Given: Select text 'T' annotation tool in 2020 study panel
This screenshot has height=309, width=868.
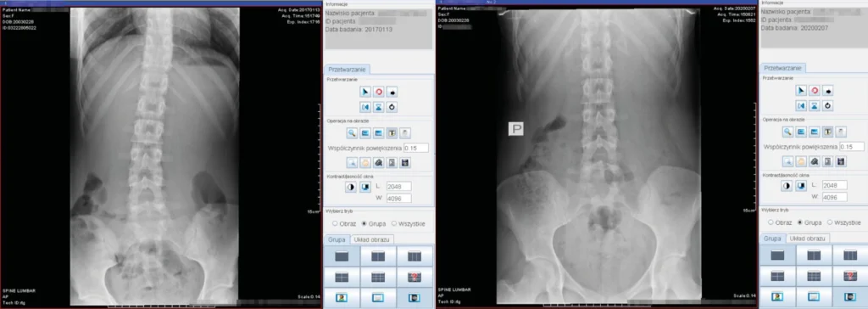Looking at the screenshot, I should pos(827,132).
